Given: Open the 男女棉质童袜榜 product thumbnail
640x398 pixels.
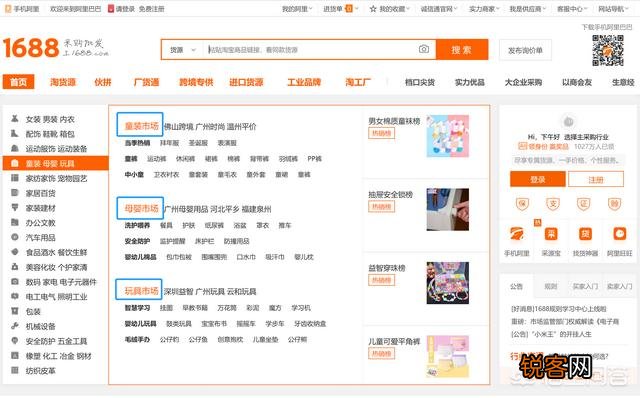Looking at the screenshot, I should pos(448,136).
